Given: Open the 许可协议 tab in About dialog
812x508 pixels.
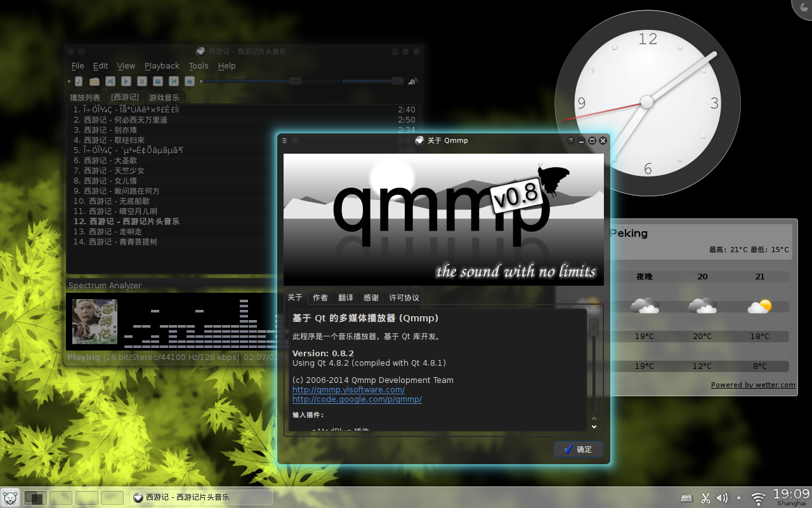Looking at the screenshot, I should coord(404,298).
